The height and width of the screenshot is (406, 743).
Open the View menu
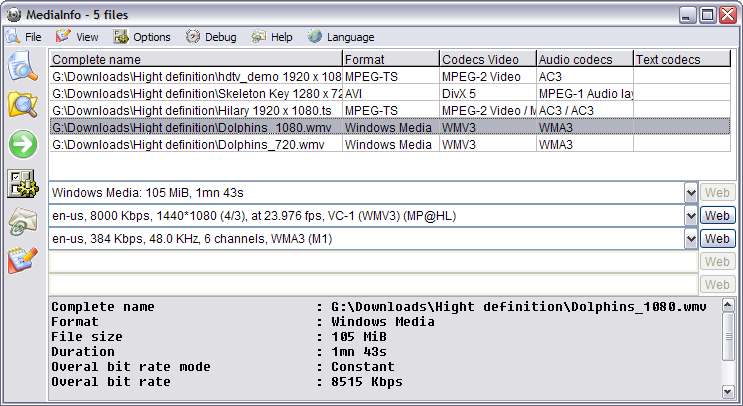(x=77, y=37)
